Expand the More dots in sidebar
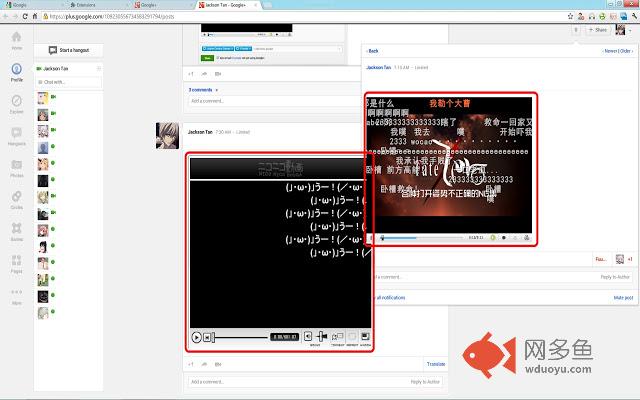The width and height of the screenshot is (640, 400). pyautogui.click(x=16, y=292)
